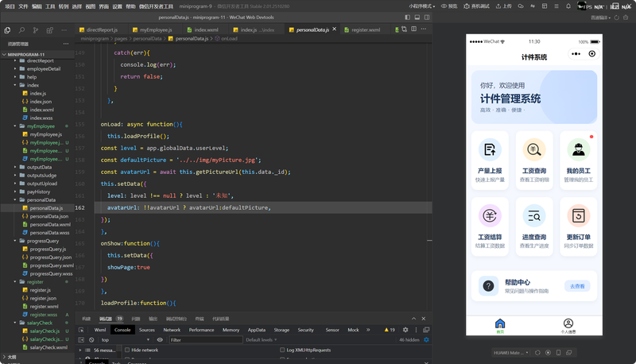The image size is (636, 364).
Task: Open the Source Control branch icon
Action: coord(36,30)
